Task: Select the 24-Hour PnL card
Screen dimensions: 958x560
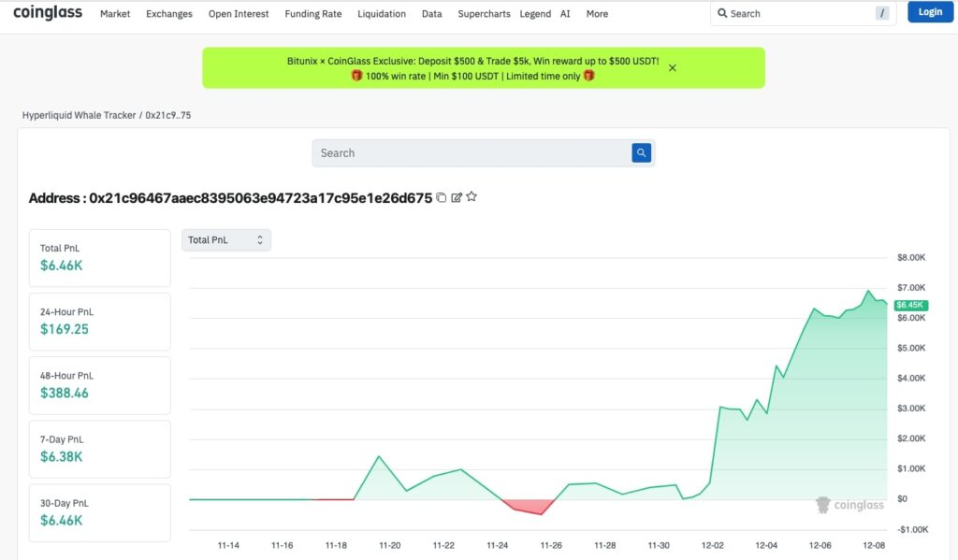Action: [100, 321]
